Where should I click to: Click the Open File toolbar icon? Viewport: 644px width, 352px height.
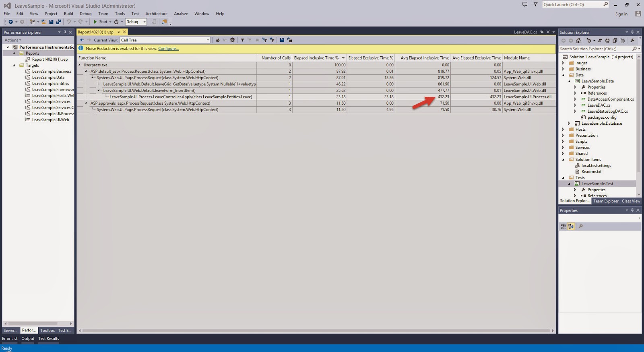pos(43,22)
